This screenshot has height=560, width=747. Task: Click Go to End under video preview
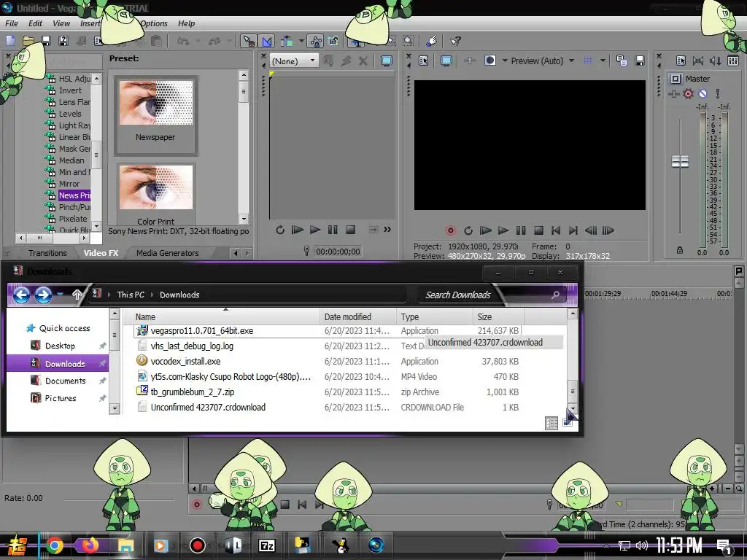point(573,230)
